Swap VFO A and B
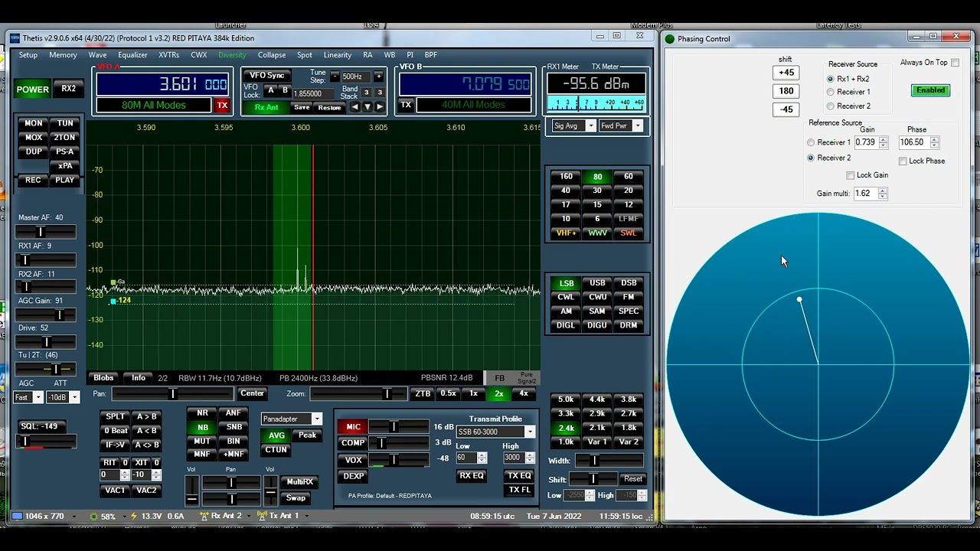The height and width of the screenshot is (551, 980). [x=146, y=445]
